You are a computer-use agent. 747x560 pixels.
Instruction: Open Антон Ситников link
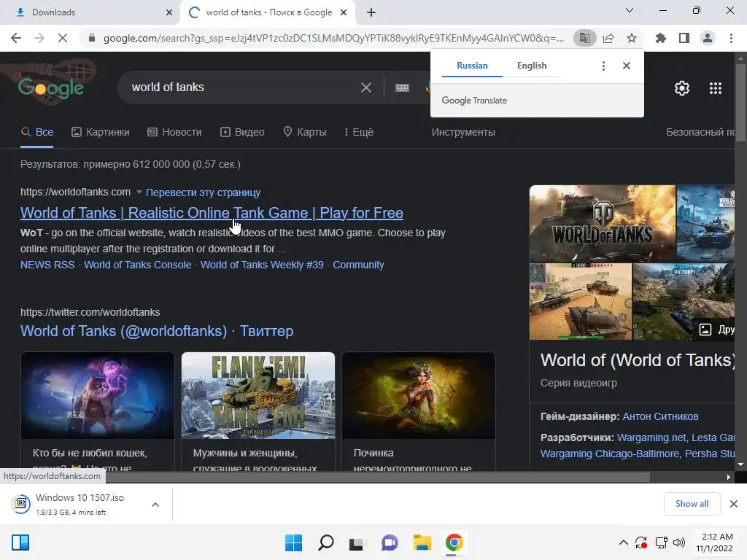(x=660, y=416)
